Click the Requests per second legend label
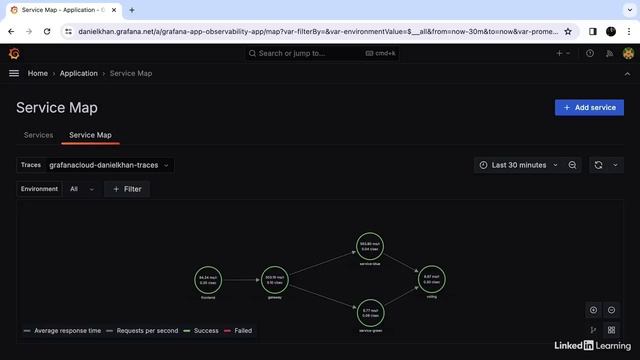This screenshot has height=360, width=640. (x=147, y=331)
